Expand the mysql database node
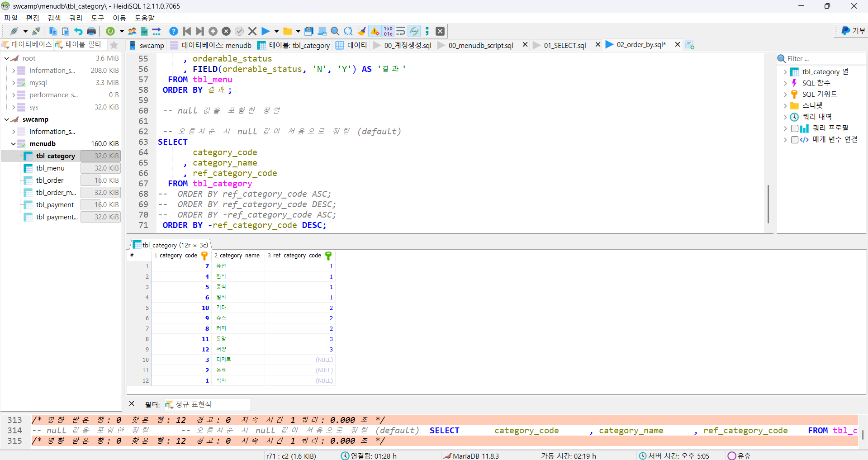 [13, 83]
